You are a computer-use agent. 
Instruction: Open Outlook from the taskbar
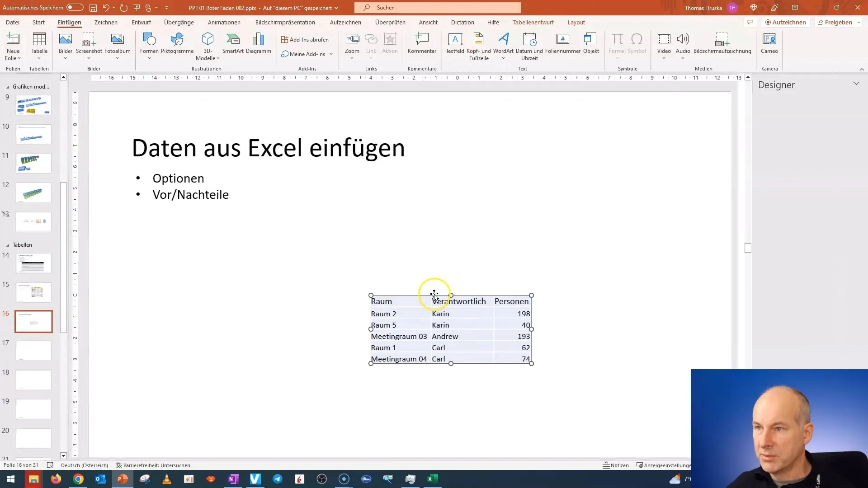pos(100,479)
